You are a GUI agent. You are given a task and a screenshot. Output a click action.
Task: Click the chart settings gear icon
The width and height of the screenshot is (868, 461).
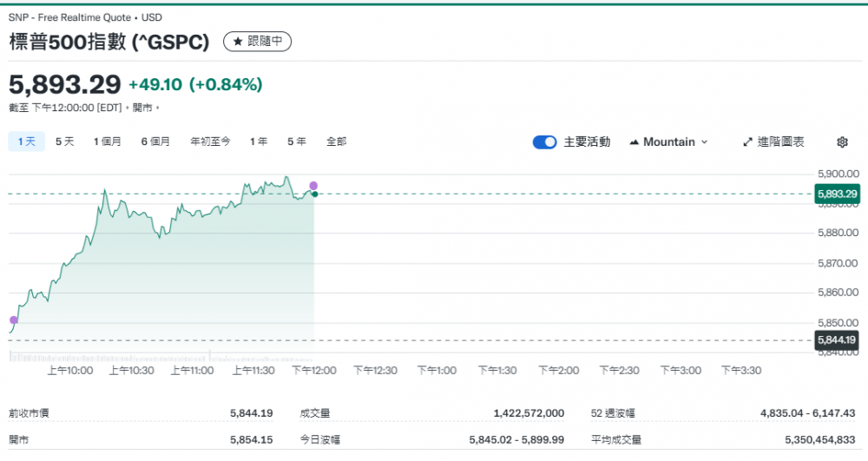[841, 142]
